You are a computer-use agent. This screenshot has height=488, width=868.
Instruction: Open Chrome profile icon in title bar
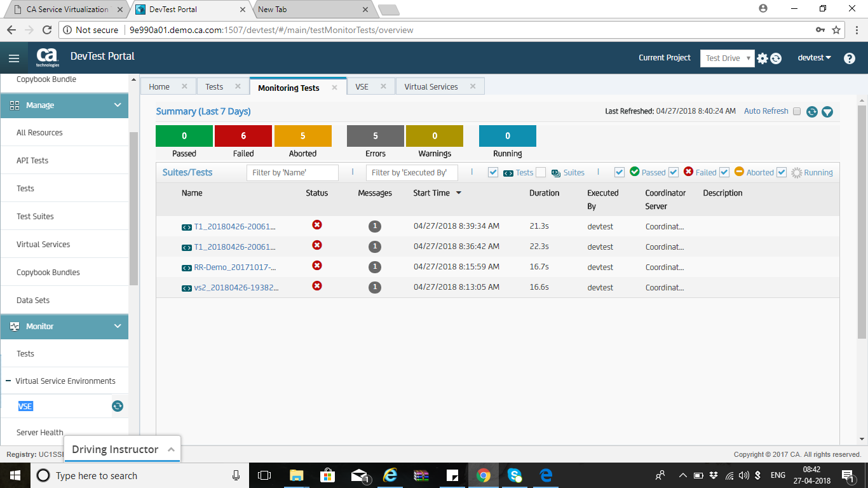tap(763, 9)
